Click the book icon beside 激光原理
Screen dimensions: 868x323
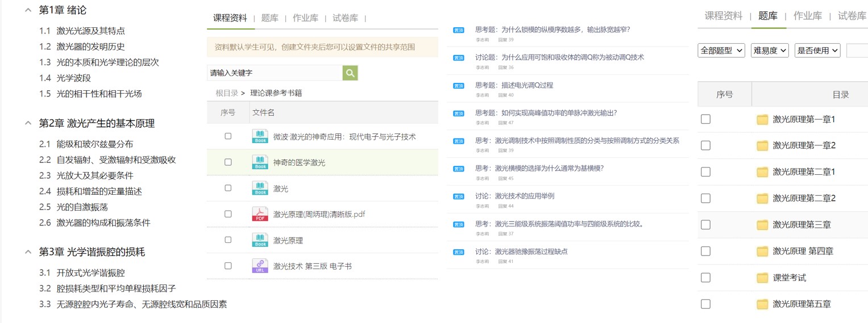pos(260,240)
